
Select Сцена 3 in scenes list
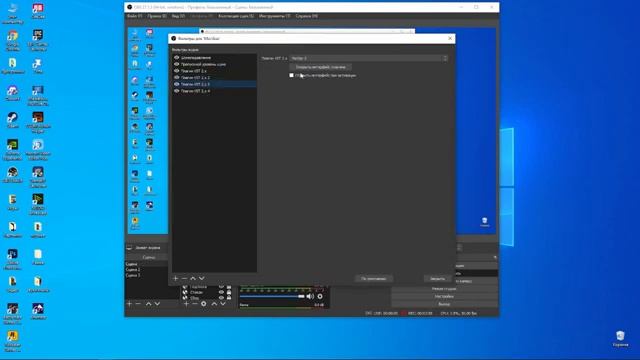146,276
